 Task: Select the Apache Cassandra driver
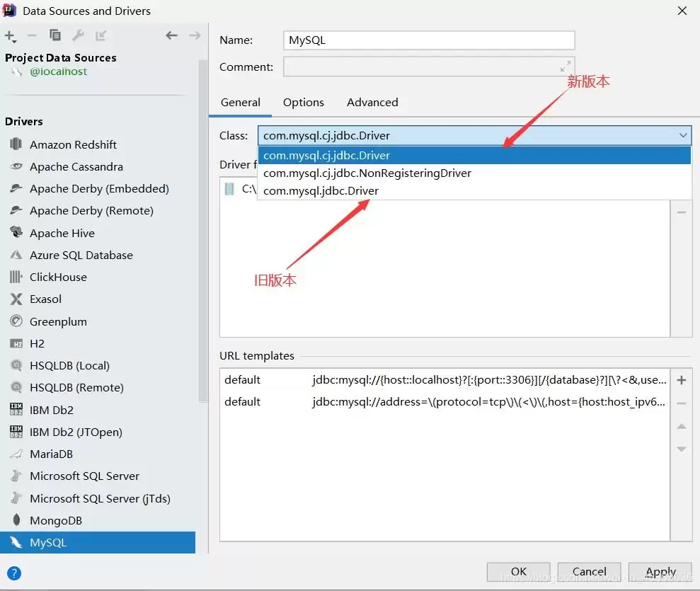click(x=98, y=167)
